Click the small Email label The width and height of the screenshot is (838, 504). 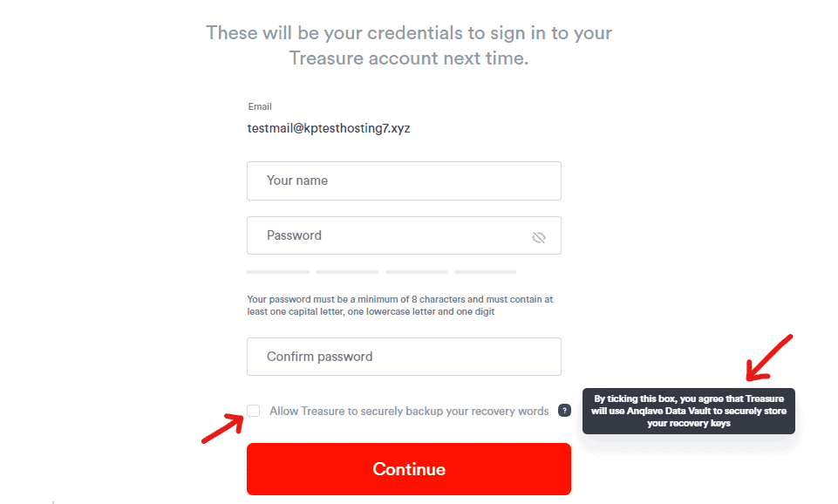pyautogui.click(x=260, y=106)
